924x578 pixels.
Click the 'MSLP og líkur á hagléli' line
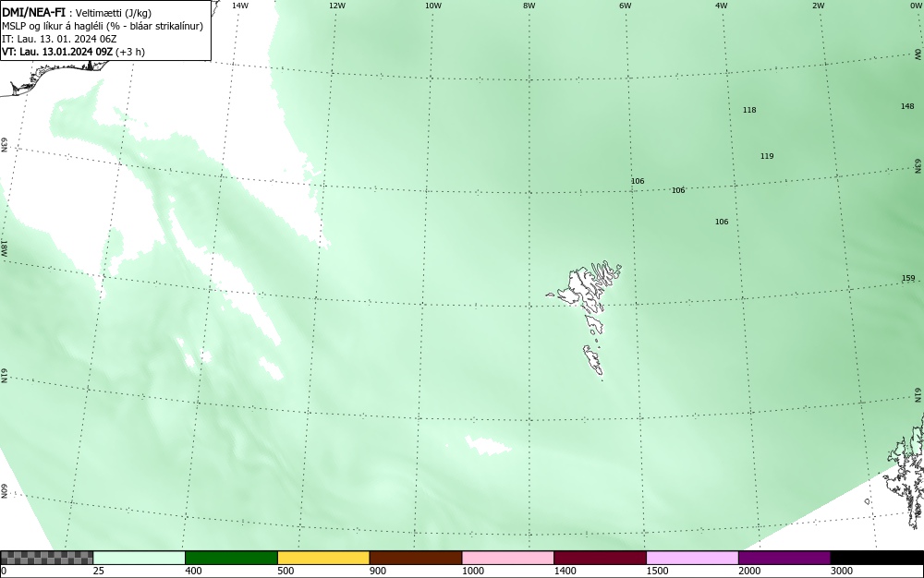pyautogui.click(x=103, y=26)
